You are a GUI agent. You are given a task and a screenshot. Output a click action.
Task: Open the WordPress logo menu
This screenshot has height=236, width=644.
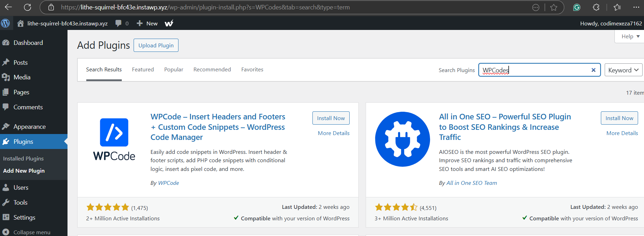point(6,23)
